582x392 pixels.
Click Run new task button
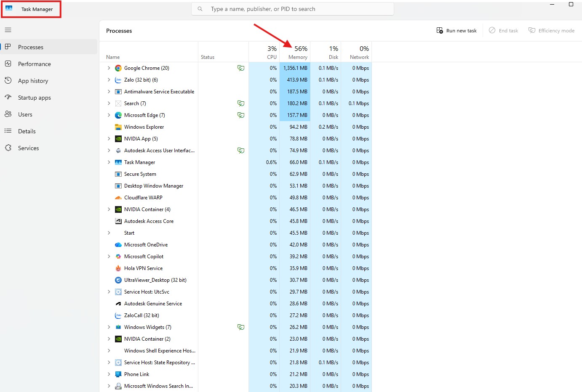(457, 31)
